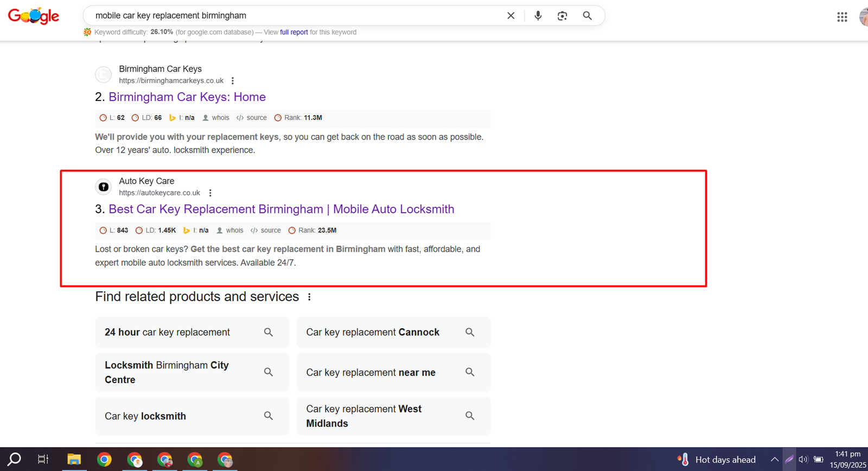Open the three-dot menu beside birminghamcarkeys.co.uk
This screenshot has width=868, height=471.
click(233, 81)
